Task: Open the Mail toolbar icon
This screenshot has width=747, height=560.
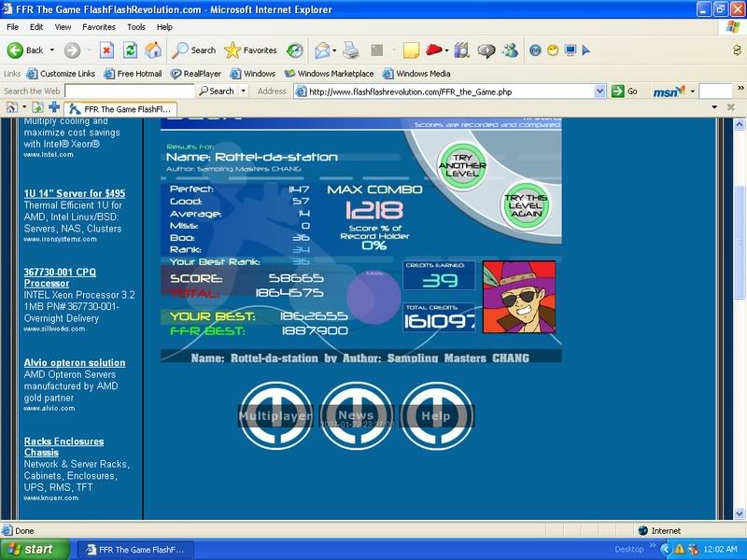Action: click(x=322, y=50)
